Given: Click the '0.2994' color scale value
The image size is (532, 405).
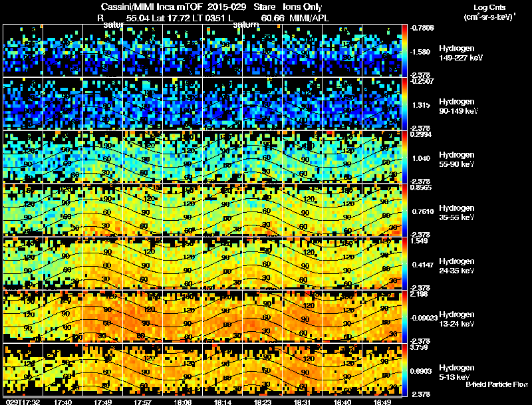Looking at the screenshot, I should [421, 134].
